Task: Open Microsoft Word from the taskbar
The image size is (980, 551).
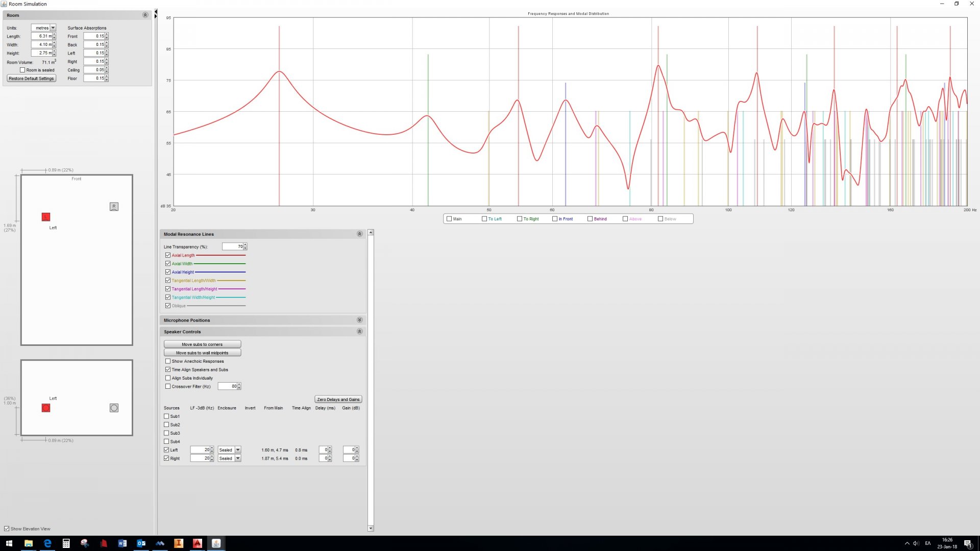Action: pyautogui.click(x=122, y=543)
